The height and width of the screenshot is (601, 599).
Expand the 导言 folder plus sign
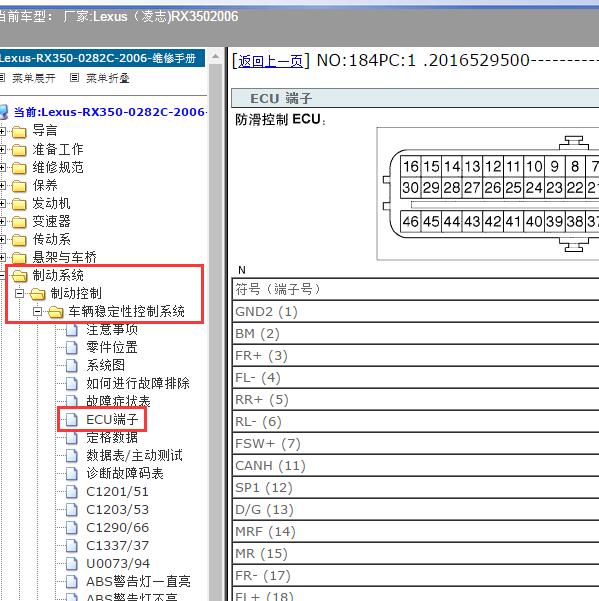pos(2,131)
